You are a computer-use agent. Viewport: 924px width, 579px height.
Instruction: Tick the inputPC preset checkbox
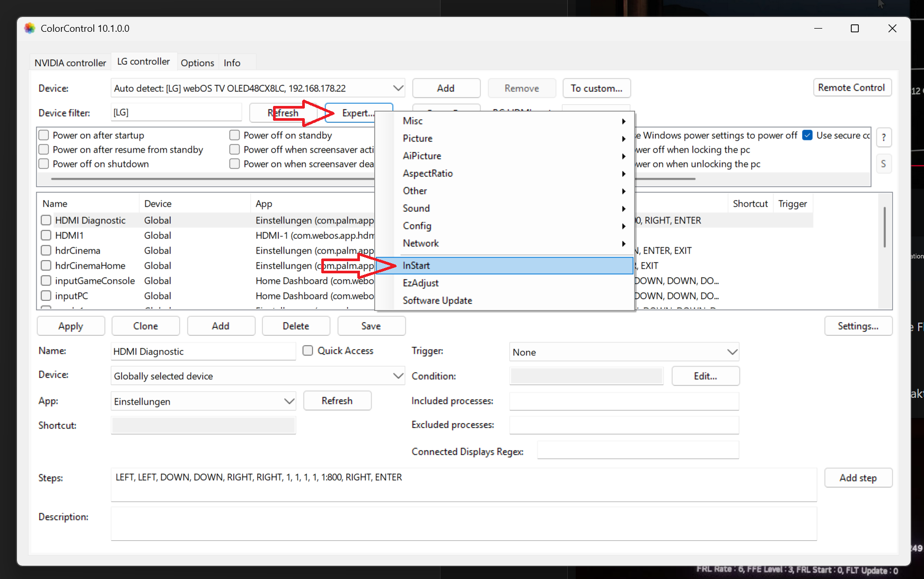46,296
